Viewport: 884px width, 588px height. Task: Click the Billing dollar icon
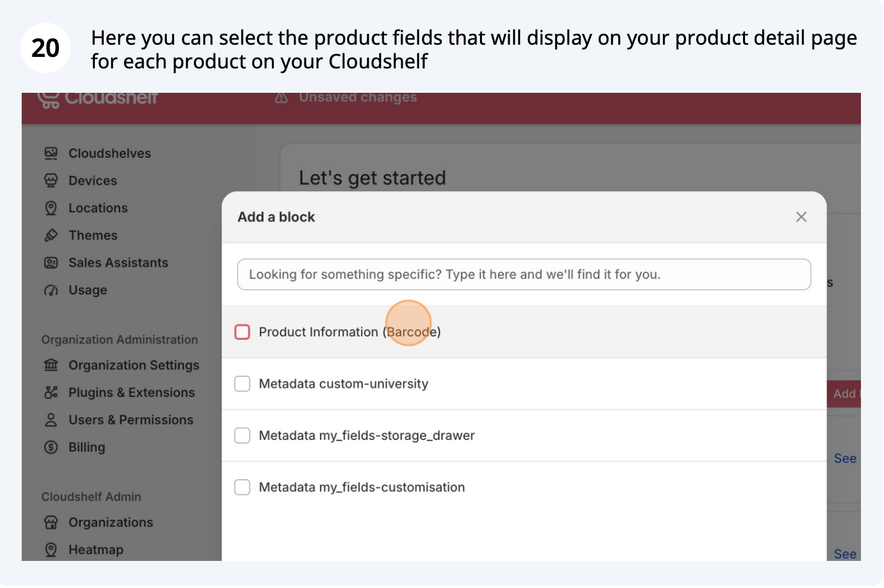click(51, 447)
